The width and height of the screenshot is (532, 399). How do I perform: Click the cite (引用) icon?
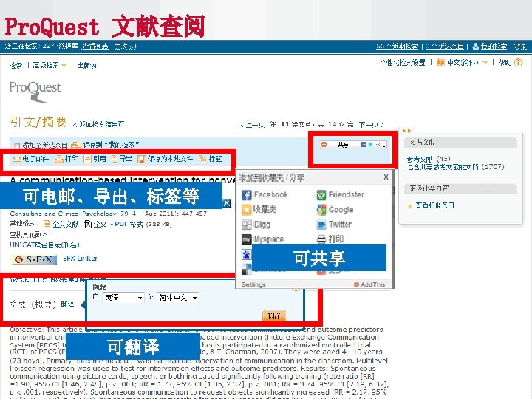pos(87,159)
